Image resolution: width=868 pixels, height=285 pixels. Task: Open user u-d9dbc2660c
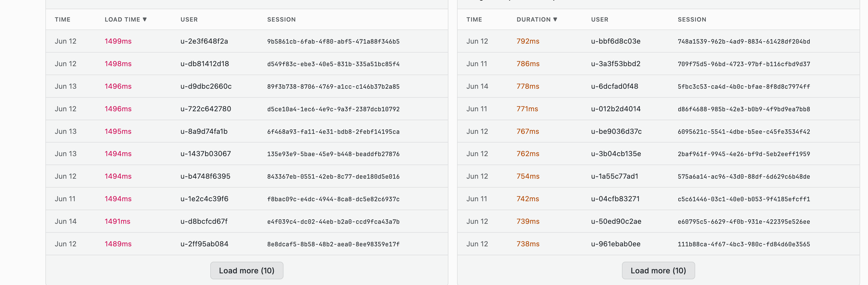pos(206,86)
